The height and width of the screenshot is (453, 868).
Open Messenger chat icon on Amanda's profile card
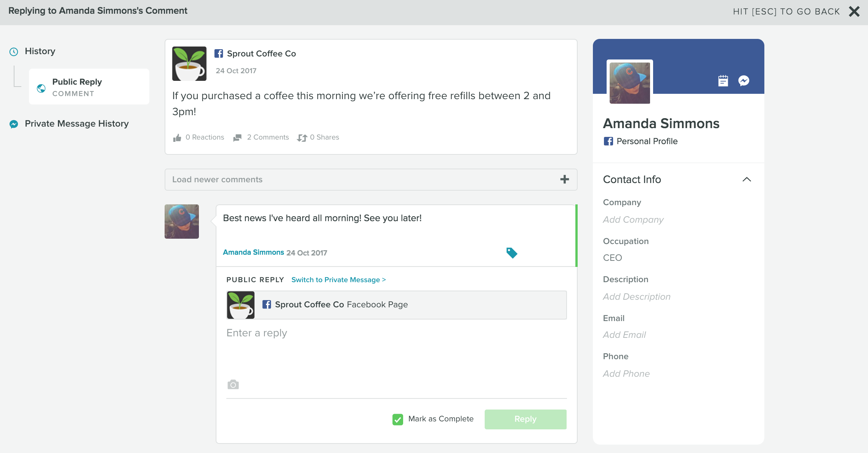pos(743,80)
